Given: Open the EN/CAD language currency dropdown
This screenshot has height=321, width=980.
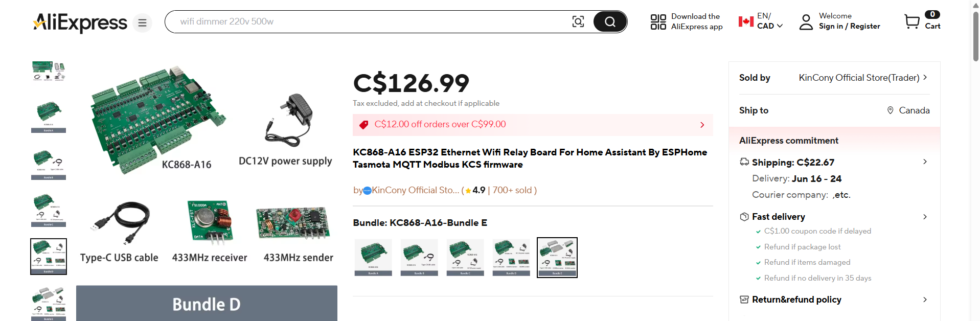Looking at the screenshot, I should click(769, 21).
